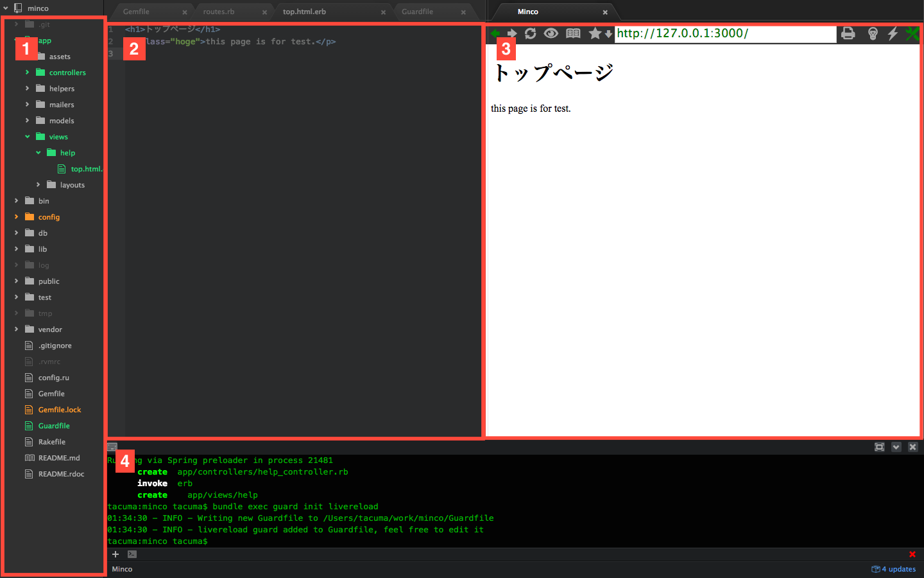
Task: Toggle the eye live-preview icon
Action: (x=551, y=33)
